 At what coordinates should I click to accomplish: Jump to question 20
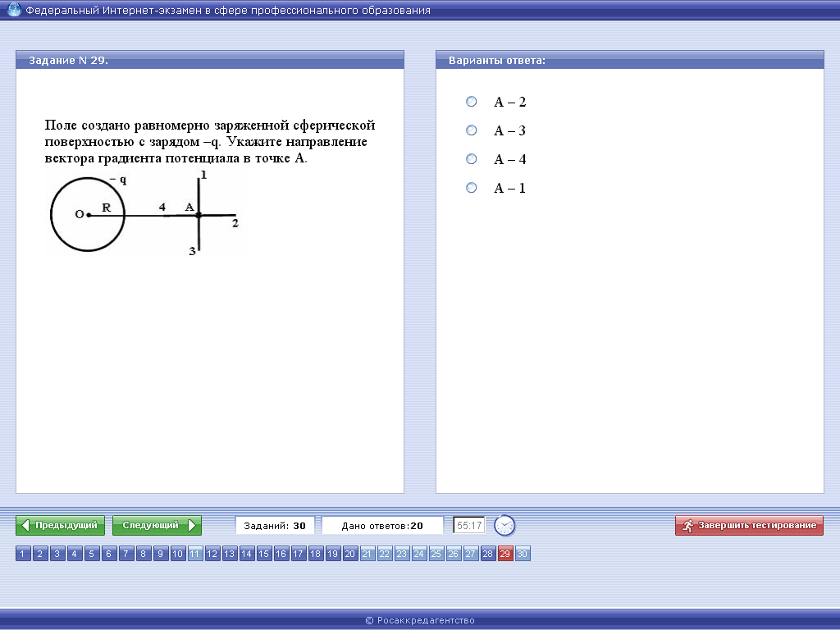point(349,554)
